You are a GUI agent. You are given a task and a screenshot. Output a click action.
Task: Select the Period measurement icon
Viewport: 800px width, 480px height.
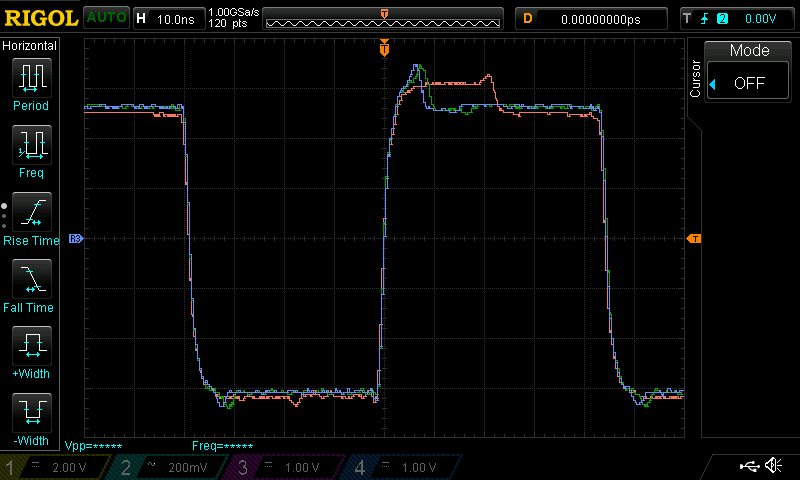click(x=30, y=78)
